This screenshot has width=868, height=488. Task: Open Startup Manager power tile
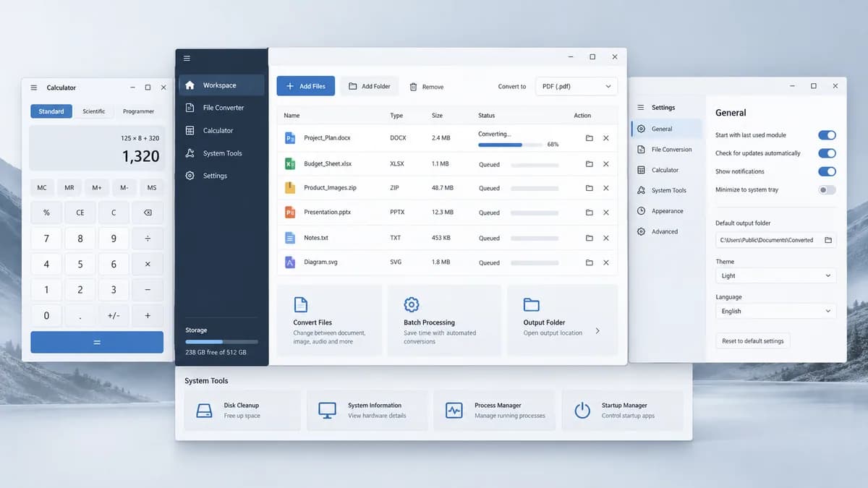click(622, 411)
